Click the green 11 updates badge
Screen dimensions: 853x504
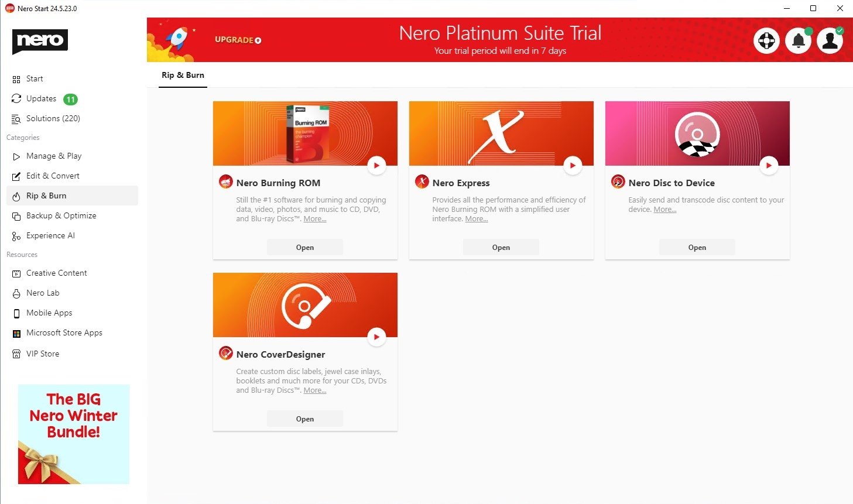tap(70, 100)
